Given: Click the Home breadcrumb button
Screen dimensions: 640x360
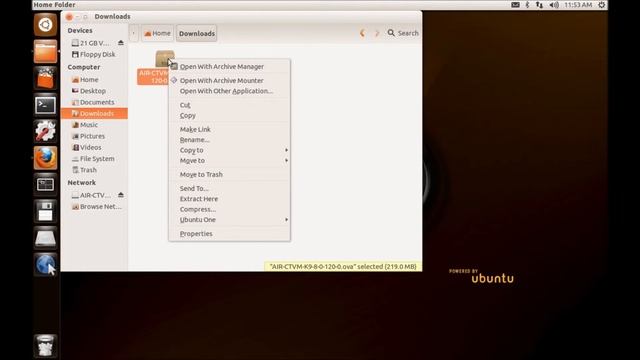Looking at the screenshot, I should 158,33.
